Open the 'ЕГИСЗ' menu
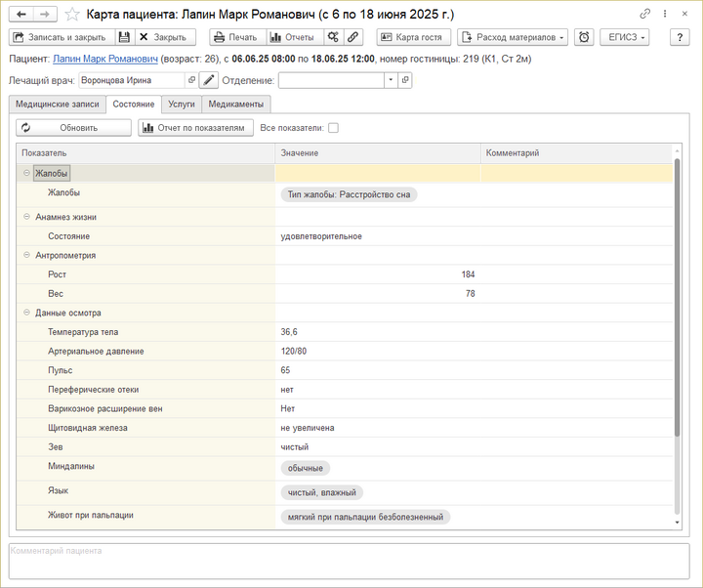Screen dimensions: 703x588 [x=625, y=37]
